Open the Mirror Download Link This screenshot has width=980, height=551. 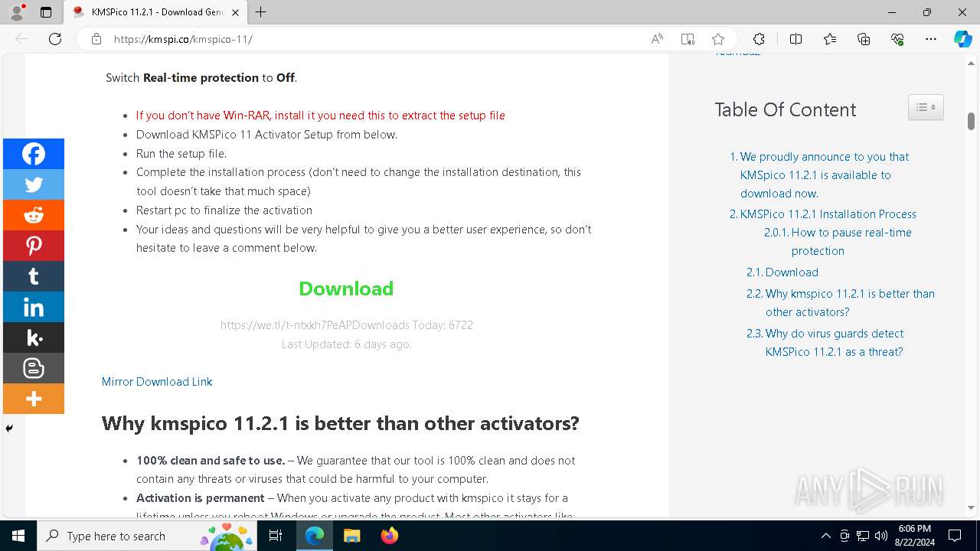(157, 381)
